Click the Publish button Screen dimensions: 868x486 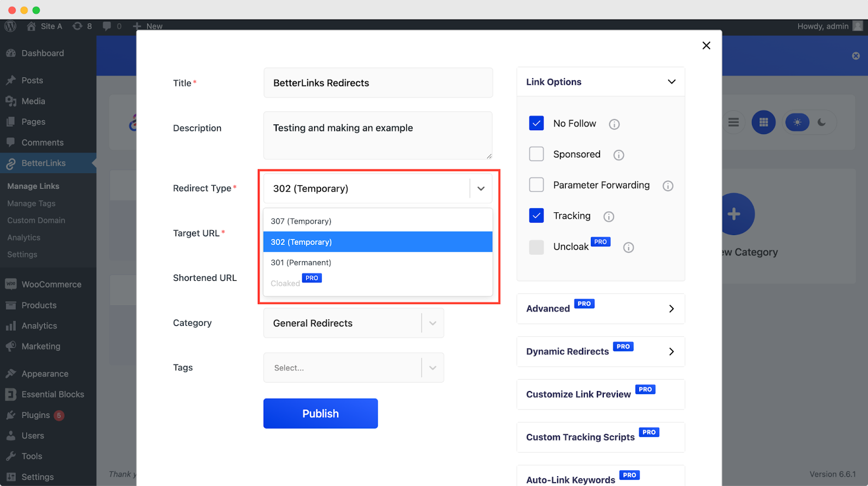click(321, 413)
